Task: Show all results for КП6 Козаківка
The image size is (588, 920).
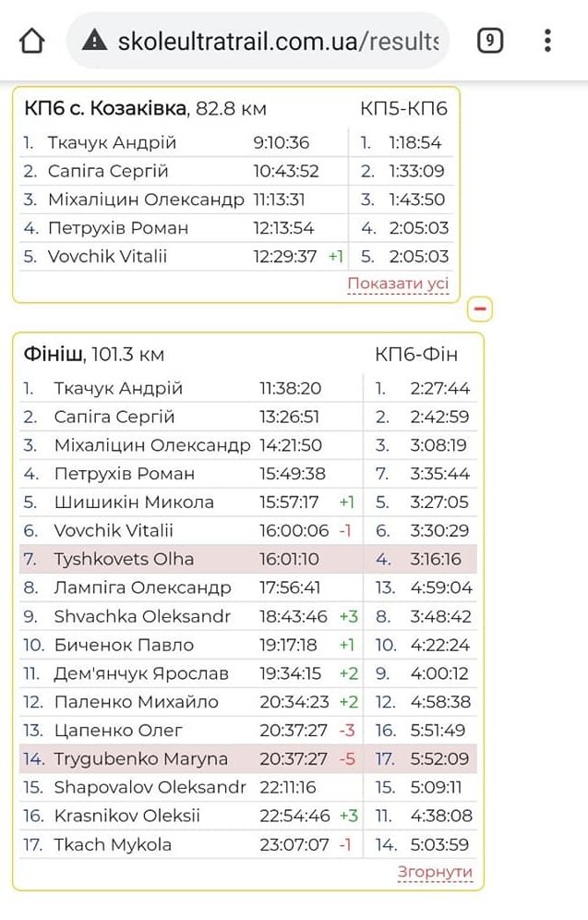Action: (x=398, y=284)
